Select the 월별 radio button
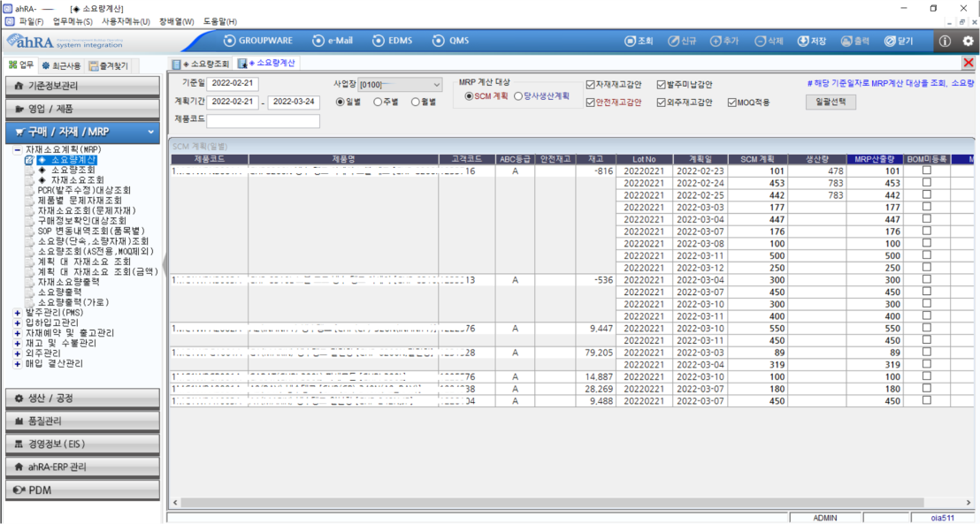Viewport: 980px width, 524px height. click(415, 102)
